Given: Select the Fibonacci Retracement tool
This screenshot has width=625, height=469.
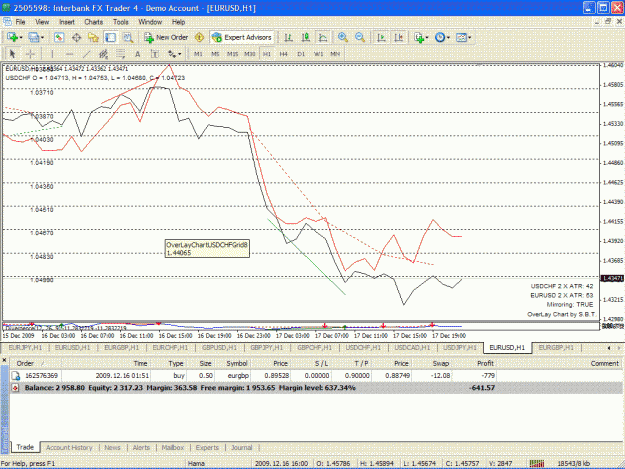Looking at the screenshot, I should pyautogui.click(x=120, y=54).
